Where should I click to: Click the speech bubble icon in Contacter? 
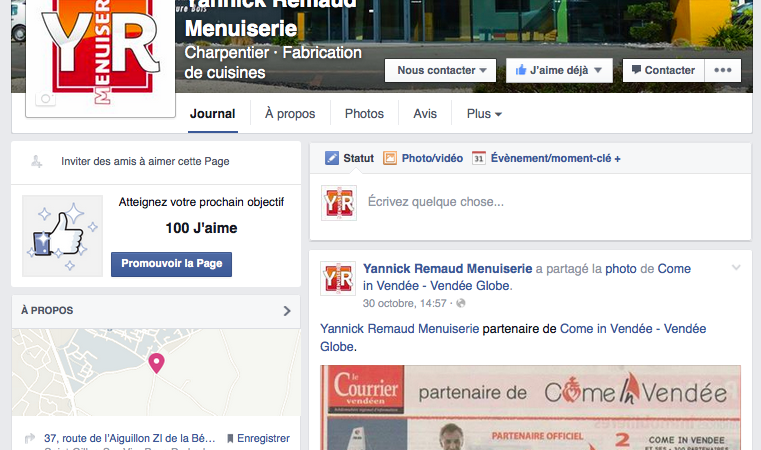point(636,70)
